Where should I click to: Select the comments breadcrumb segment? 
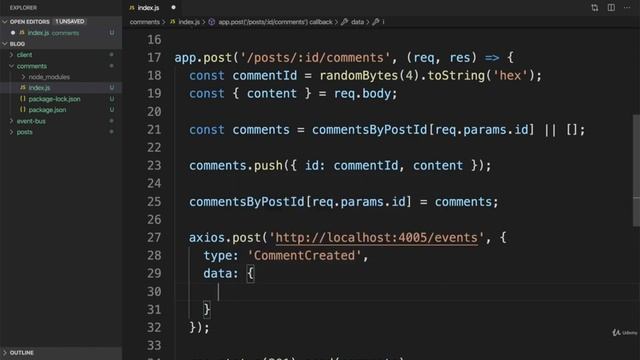(x=144, y=22)
